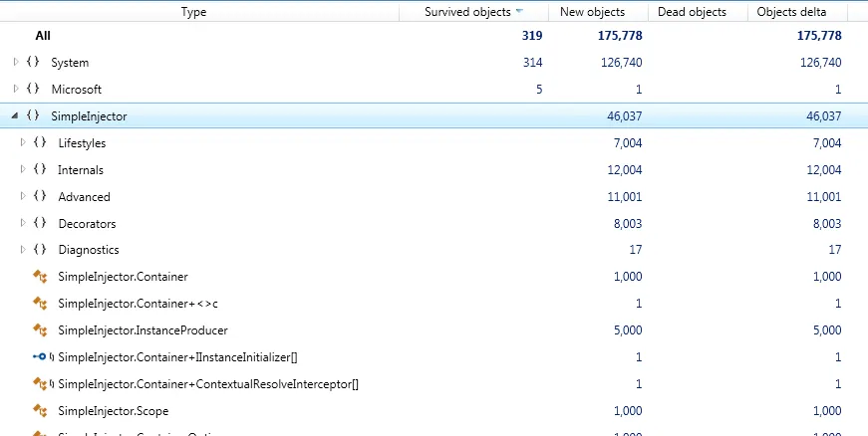Click the 12,004 objects delta for Internals
The width and height of the screenshot is (868, 436).
pos(824,169)
